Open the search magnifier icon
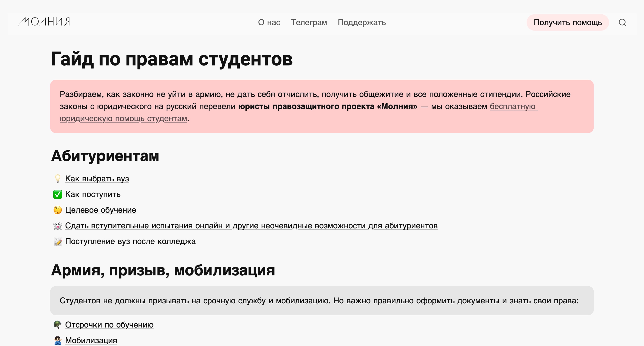Screen dimensions: 644x346 [622, 22]
